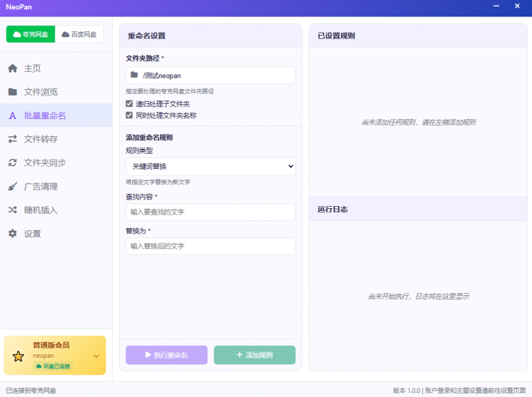The image size is (532, 397).
Task: Click the broom icon beside 广告清理
Action: (x=13, y=186)
